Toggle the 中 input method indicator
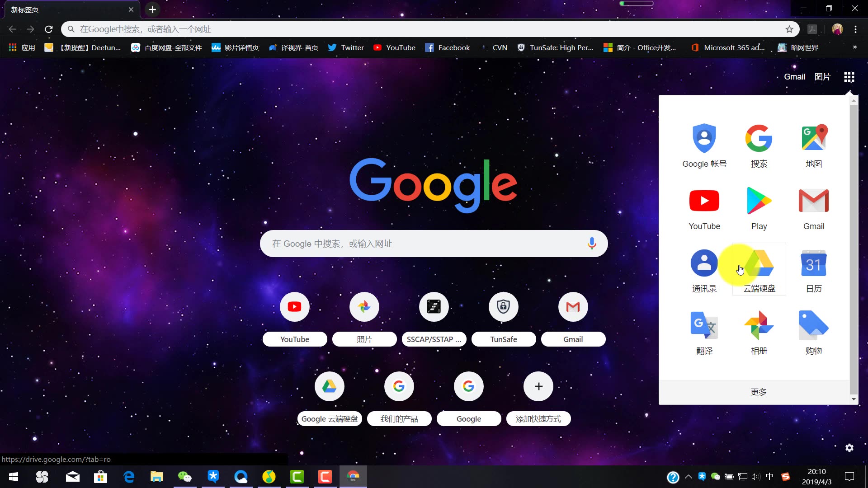 coord(769,477)
